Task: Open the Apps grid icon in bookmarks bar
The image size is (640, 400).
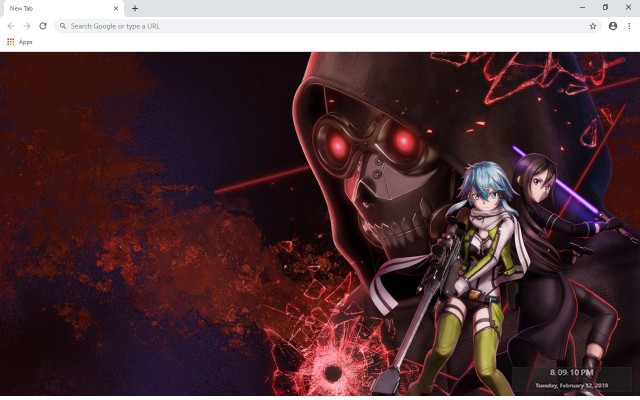Action: tap(11, 42)
